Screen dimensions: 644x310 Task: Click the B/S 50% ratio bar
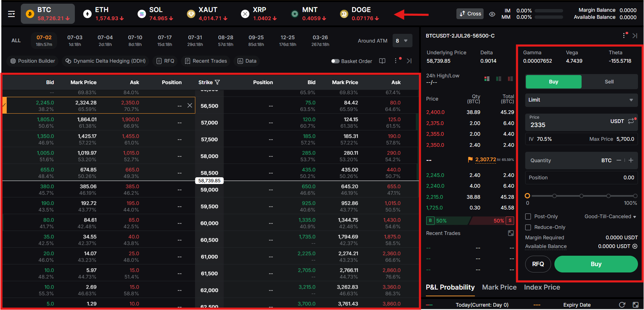[x=470, y=221]
